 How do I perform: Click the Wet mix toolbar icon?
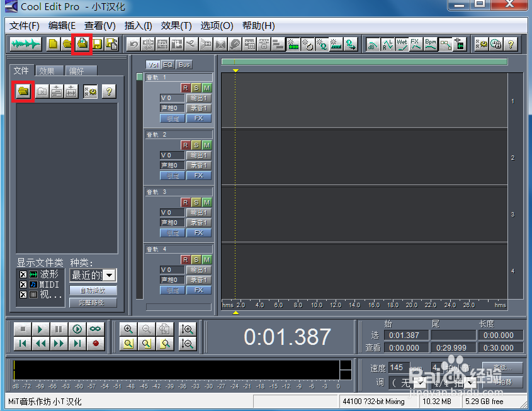click(x=402, y=44)
